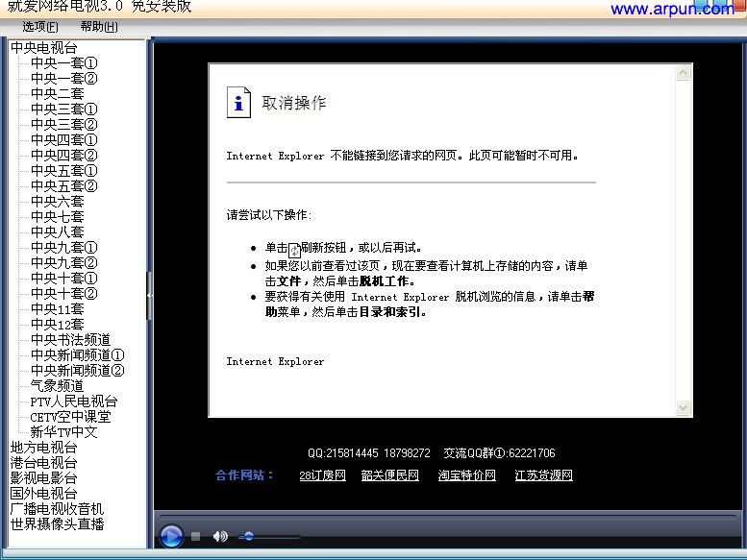This screenshot has height=560, width=747.
Task: Select channel 中央五套①
Action: coord(63,170)
